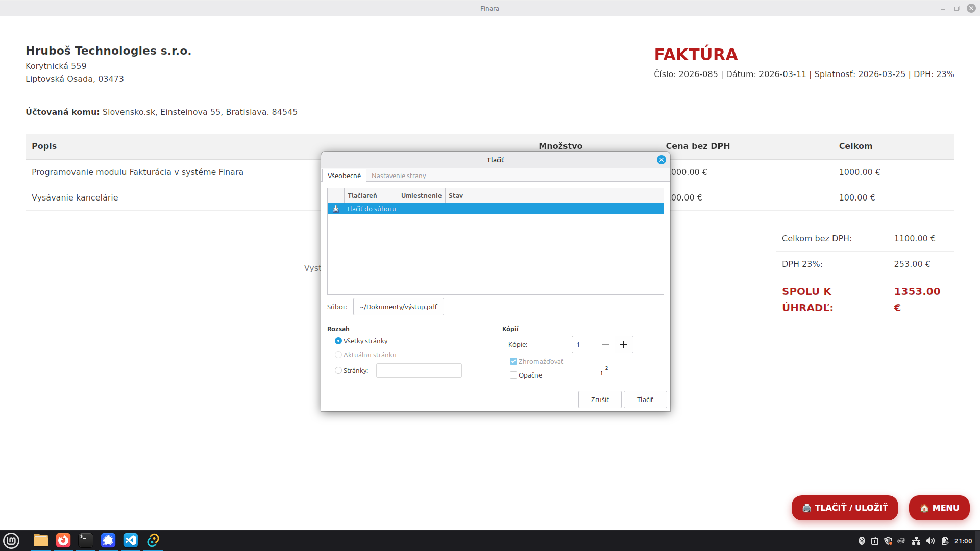Viewport: 980px width, 551px height.
Task: Select the Všetky stránky option
Action: click(338, 341)
